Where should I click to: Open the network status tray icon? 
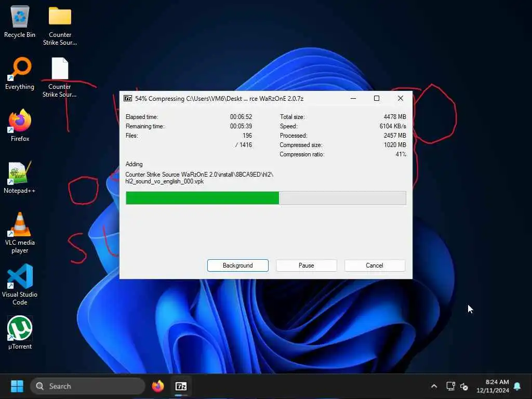point(450,386)
